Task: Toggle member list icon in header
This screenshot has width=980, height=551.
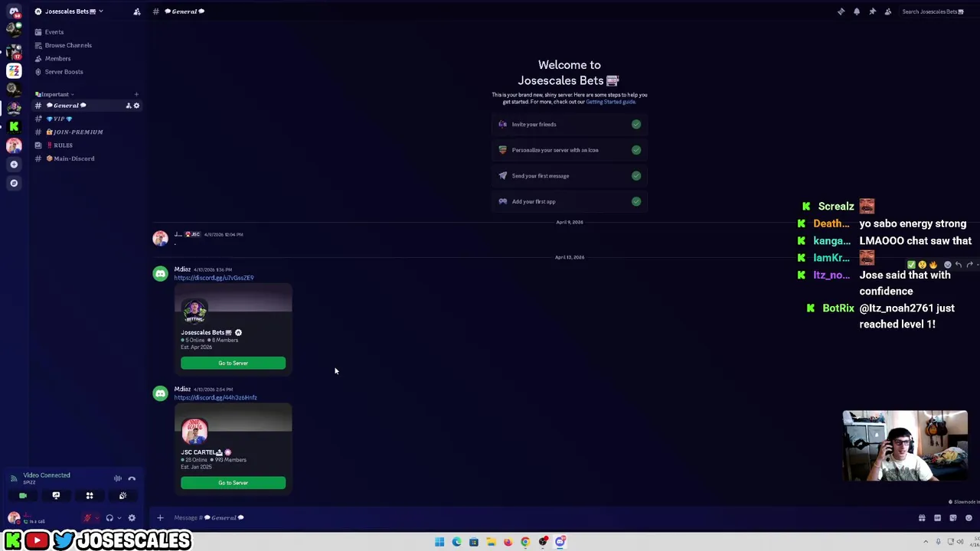Action: click(x=888, y=11)
